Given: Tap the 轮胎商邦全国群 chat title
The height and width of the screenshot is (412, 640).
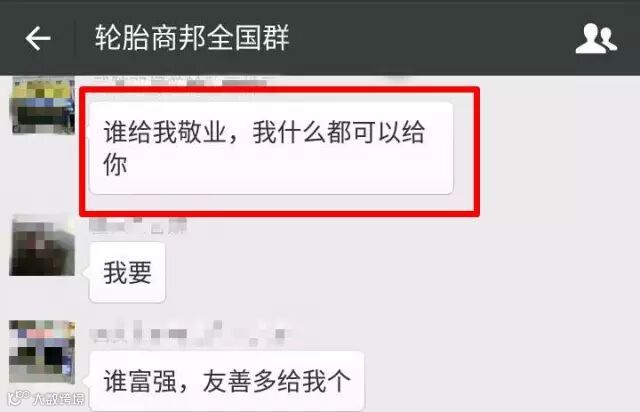Looking at the screenshot, I should pos(192,38).
